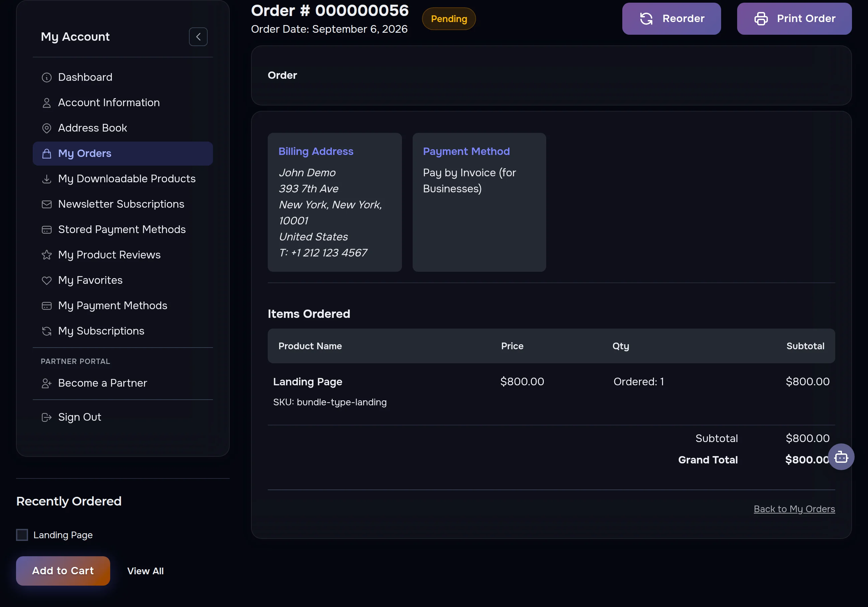Open Dashboard menu item
The image size is (868, 607).
[123, 77]
